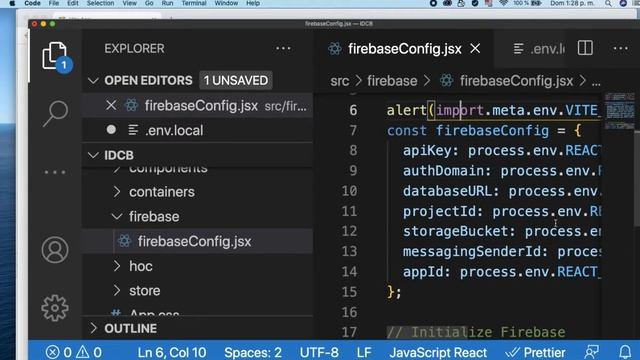This screenshot has width=640, height=360.
Task: Close the firebaseConfig.jsx editor tab
Action: pos(475,49)
